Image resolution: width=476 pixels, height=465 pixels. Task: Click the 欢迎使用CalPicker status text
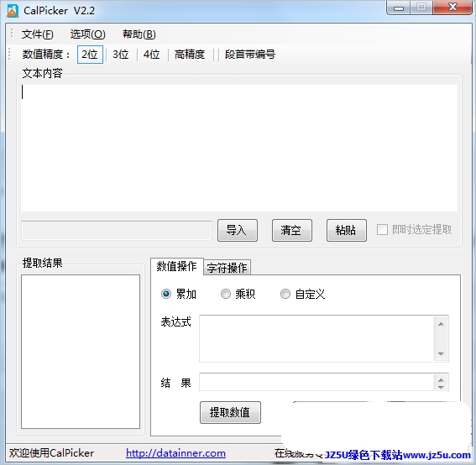[x=51, y=453]
